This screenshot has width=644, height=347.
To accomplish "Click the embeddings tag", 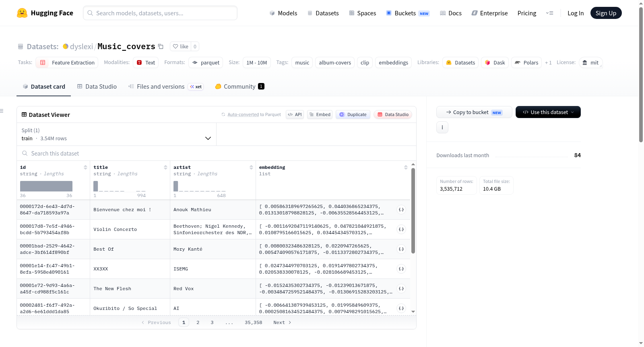I will coord(393,62).
